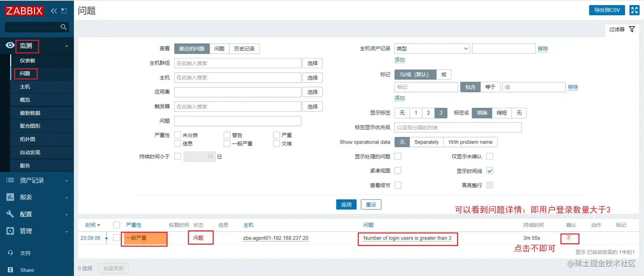
Task: Check the 严重 severity checkbox
Action: click(277, 135)
